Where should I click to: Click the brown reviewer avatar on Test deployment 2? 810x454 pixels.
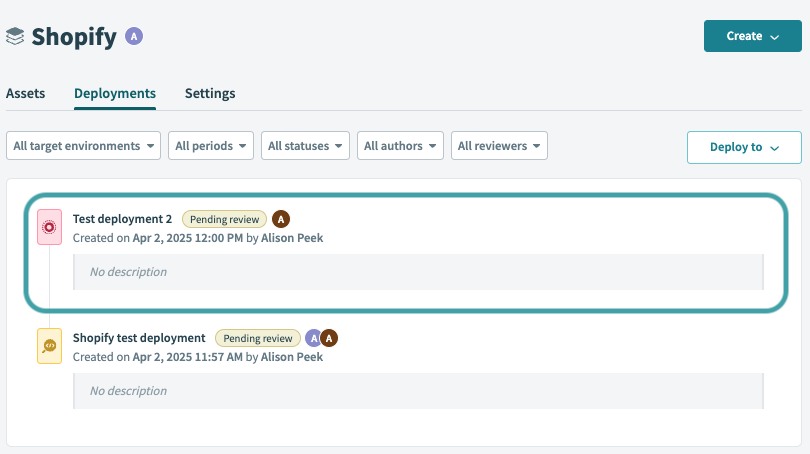(281, 219)
